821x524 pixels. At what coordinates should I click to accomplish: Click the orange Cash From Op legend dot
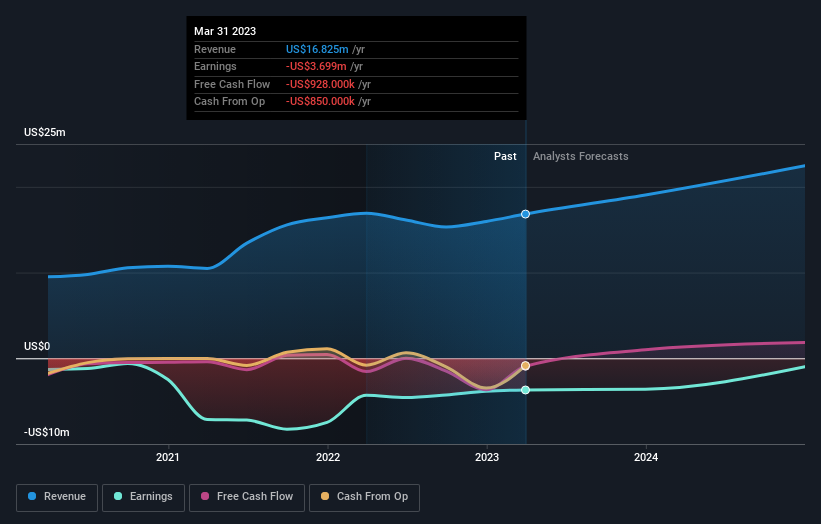pos(325,496)
